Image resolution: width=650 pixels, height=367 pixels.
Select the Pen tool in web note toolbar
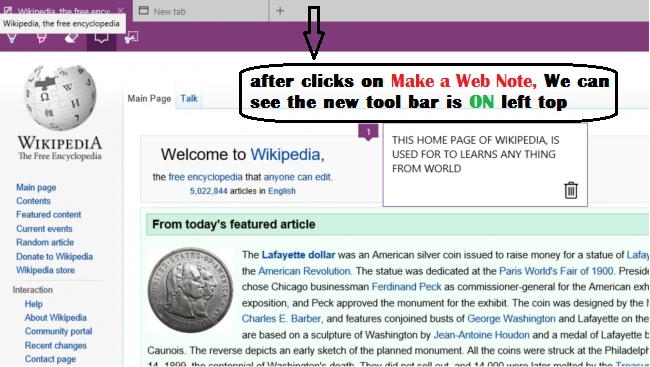click(x=12, y=39)
